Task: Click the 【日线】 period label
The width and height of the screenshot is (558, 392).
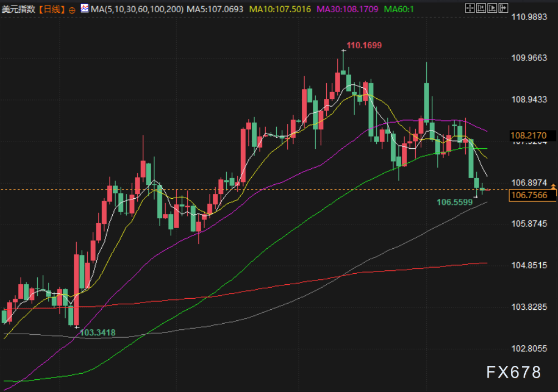Action: [x=52, y=9]
